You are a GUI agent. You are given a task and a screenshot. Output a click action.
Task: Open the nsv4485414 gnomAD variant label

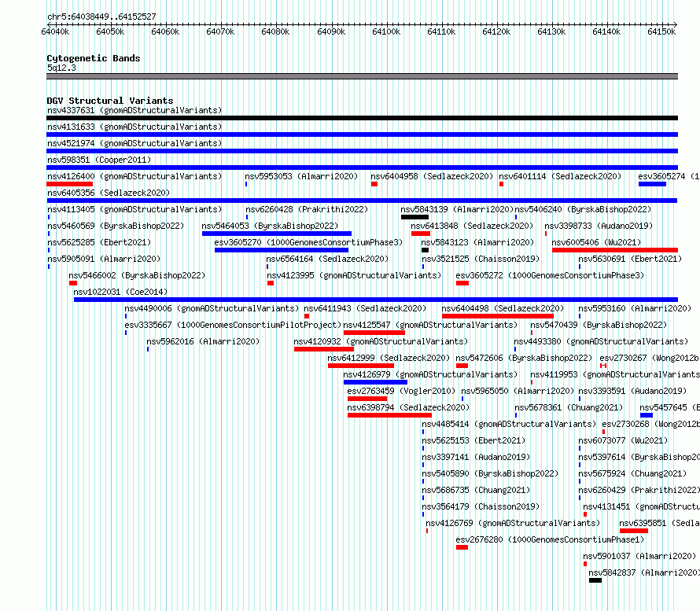[x=509, y=424]
